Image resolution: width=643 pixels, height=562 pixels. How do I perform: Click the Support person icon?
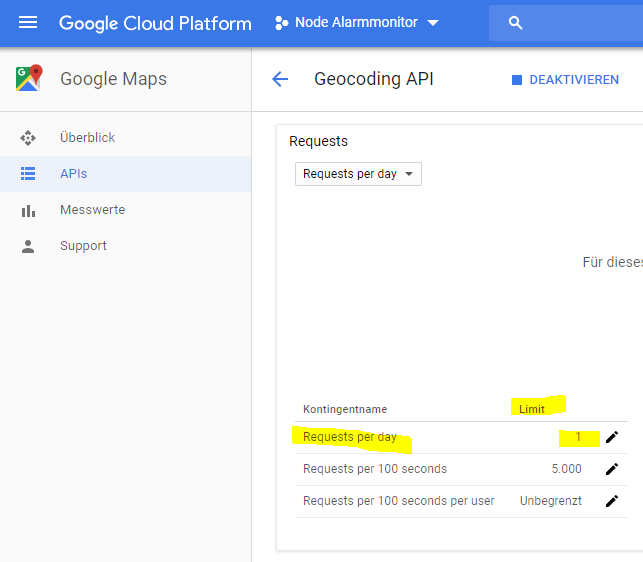28,246
